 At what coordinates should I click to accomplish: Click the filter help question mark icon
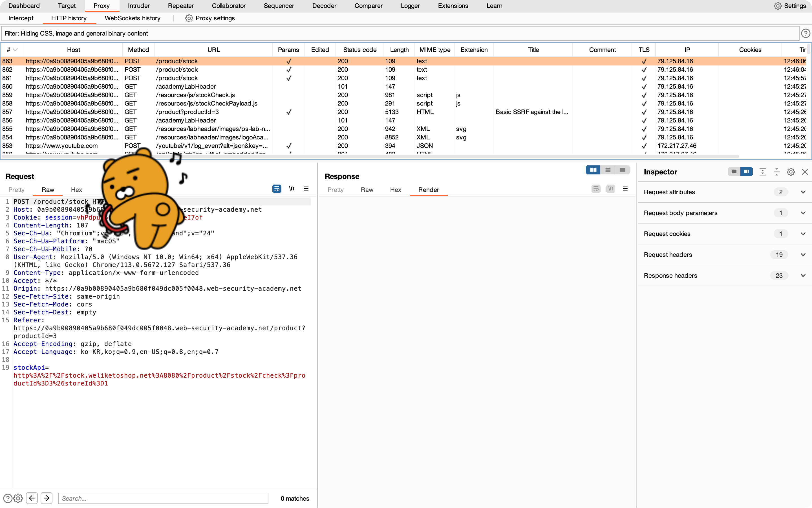coord(805,33)
